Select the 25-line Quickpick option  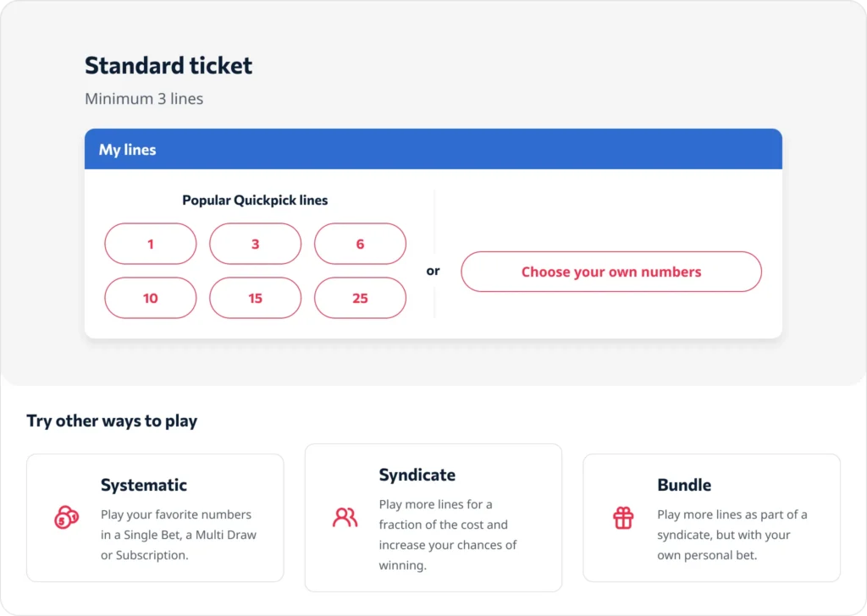click(x=360, y=298)
